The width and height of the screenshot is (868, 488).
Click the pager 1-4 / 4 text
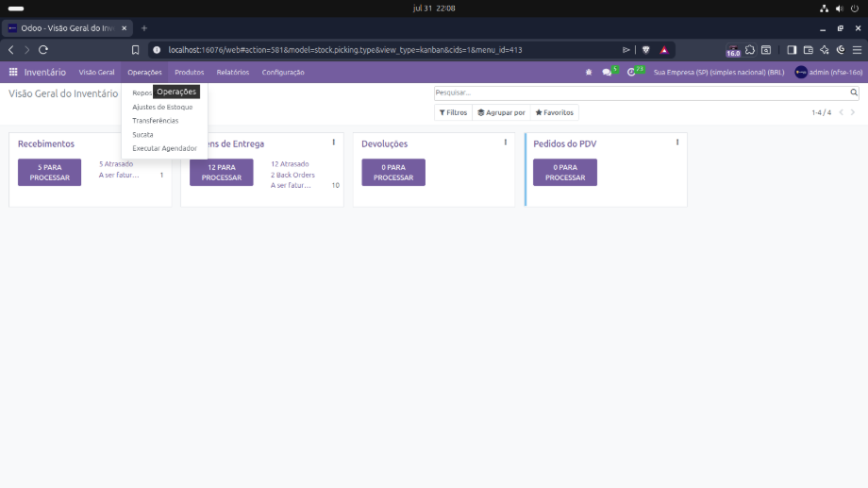click(x=821, y=112)
